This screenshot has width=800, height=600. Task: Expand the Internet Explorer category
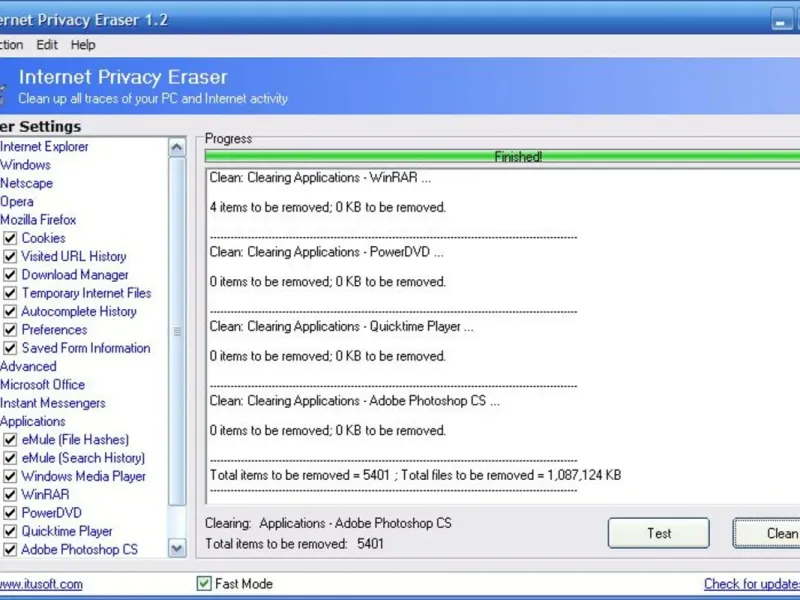click(x=44, y=146)
